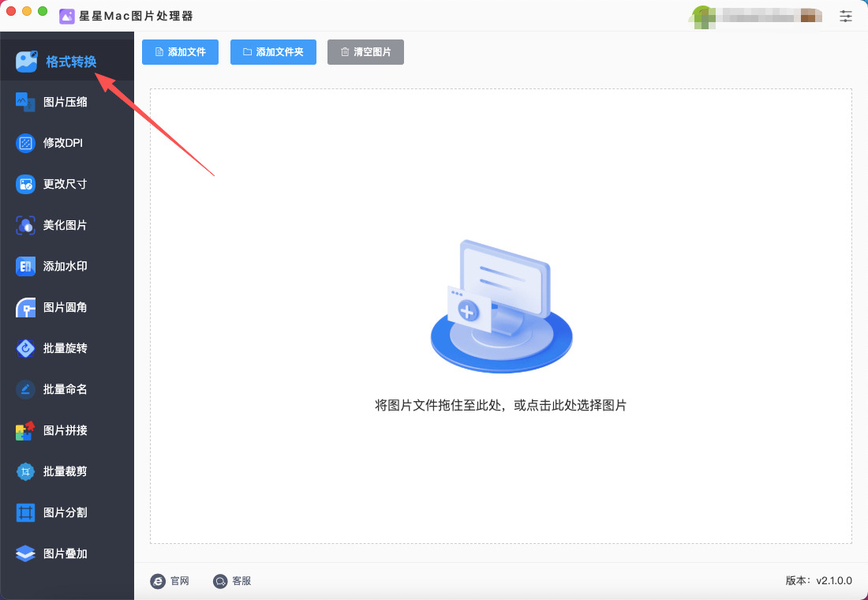Switch to 修改DPI menu label
This screenshot has width=868, height=600.
63,143
